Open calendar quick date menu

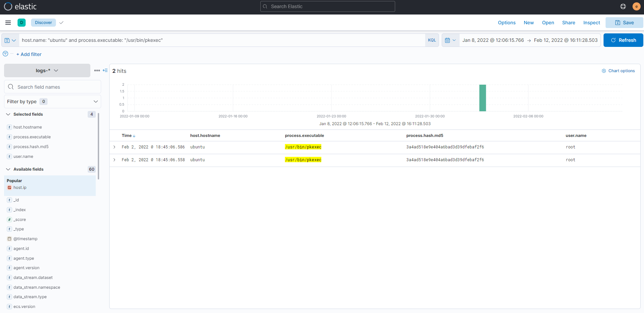point(450,40)
